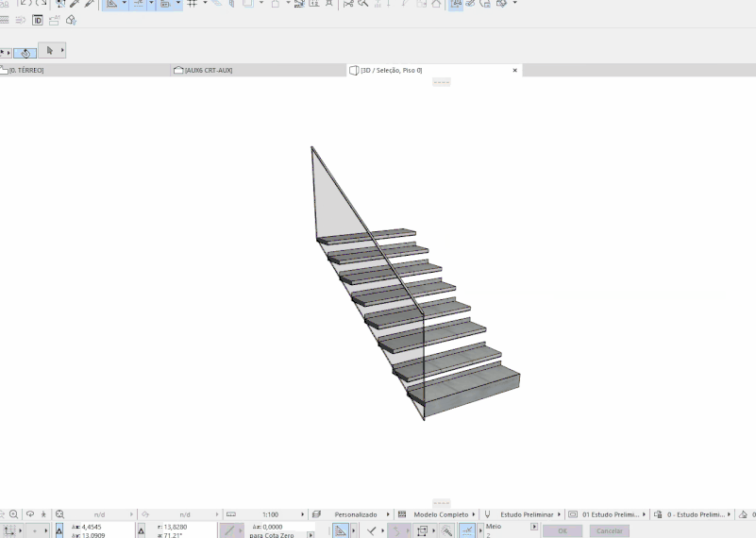Open the snap guides dropdown arrow
756x538 pixels.
(151, 4)
